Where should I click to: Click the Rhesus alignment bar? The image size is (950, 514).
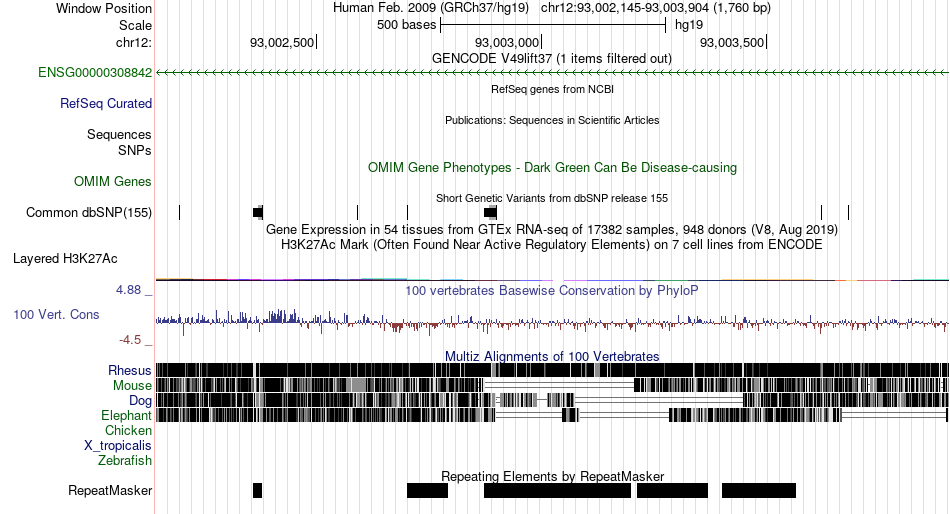[x=552, y=370]
